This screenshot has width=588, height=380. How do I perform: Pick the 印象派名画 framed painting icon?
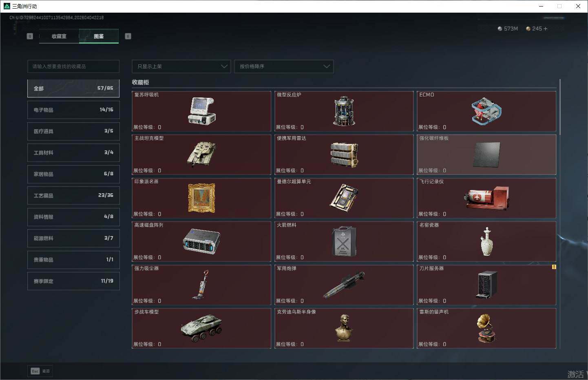point(201,198)
